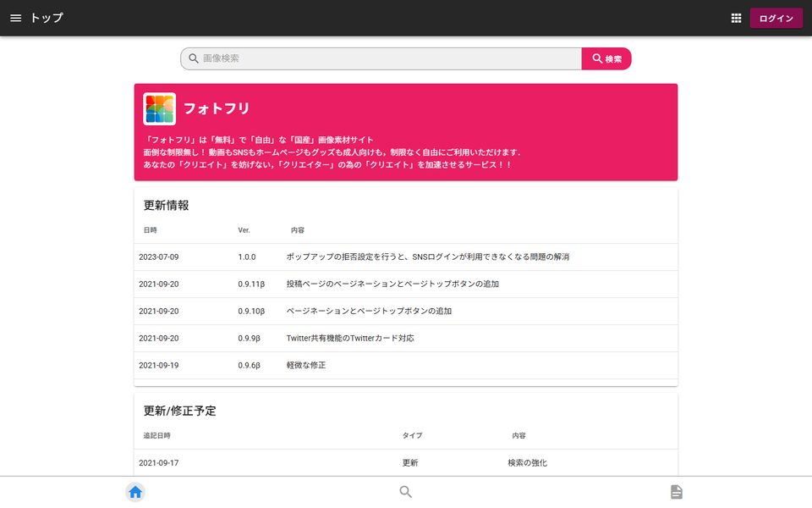Click the タイプ column header
Image resolution: width=812 pixels, height=508 pixels.
[412, 436]
